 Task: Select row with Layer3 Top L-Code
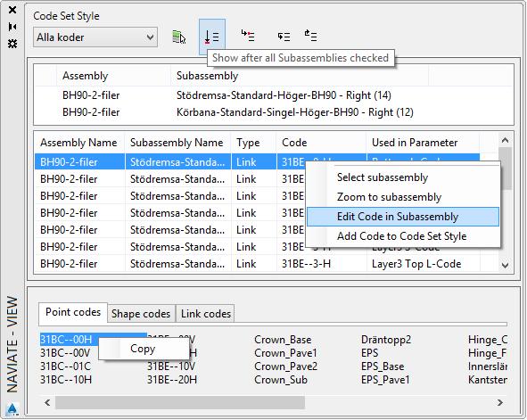257,264
